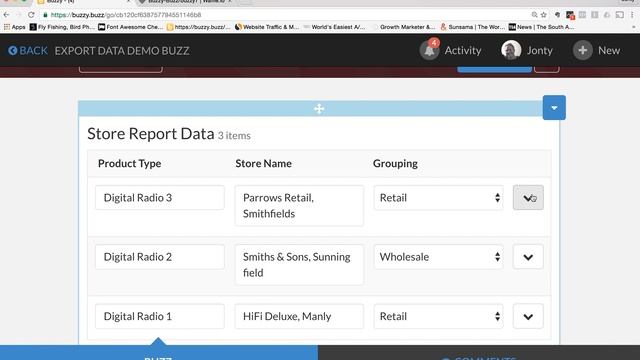
Task: Click the secure lock icon in address bar
Action: [x=45, y=15]
